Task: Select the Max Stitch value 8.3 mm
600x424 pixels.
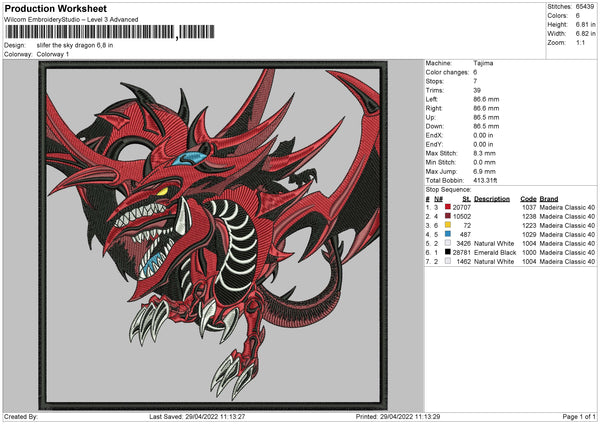Action: (484, 153)
